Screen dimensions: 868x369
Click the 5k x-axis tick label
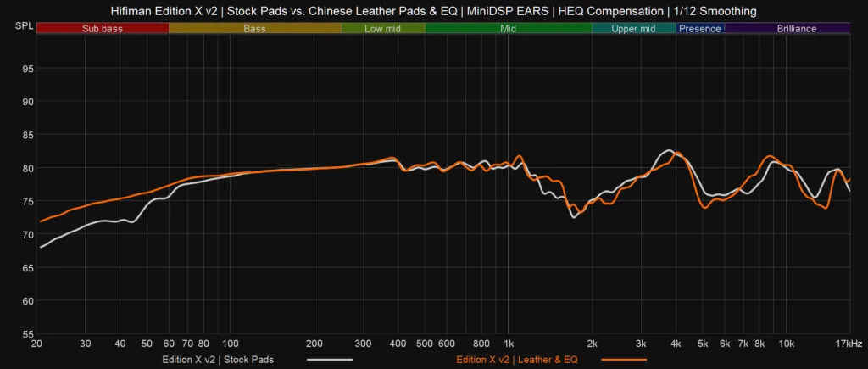[x=703, y=344]
